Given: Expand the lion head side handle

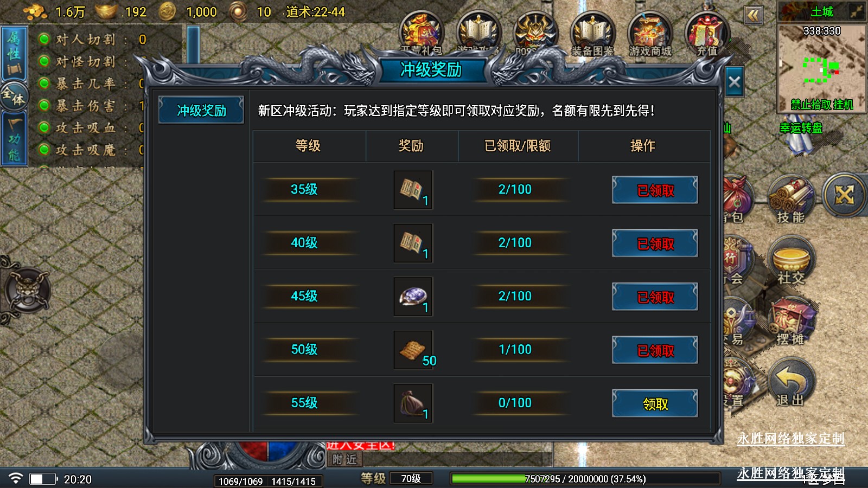Looking at the screenshot, I should [26, 291].
